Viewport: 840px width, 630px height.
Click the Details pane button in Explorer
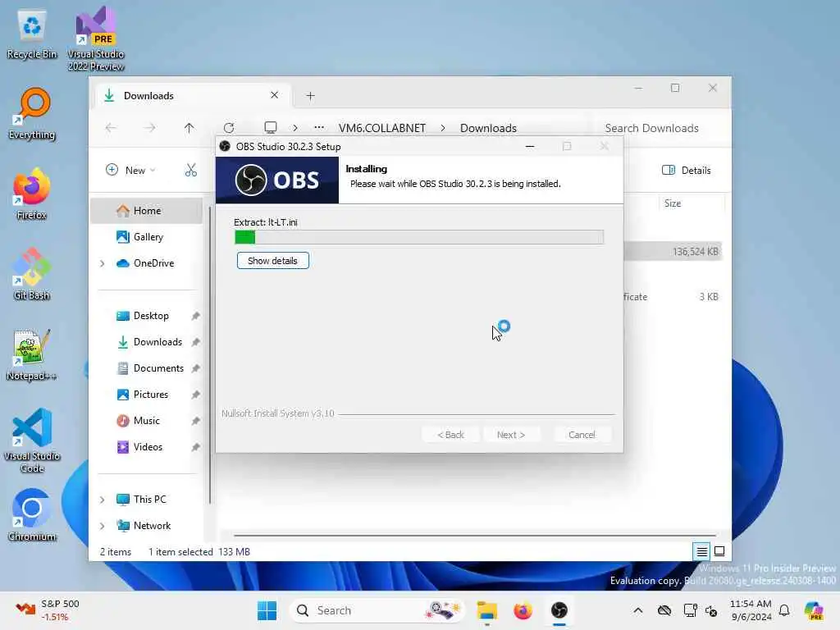687,171
